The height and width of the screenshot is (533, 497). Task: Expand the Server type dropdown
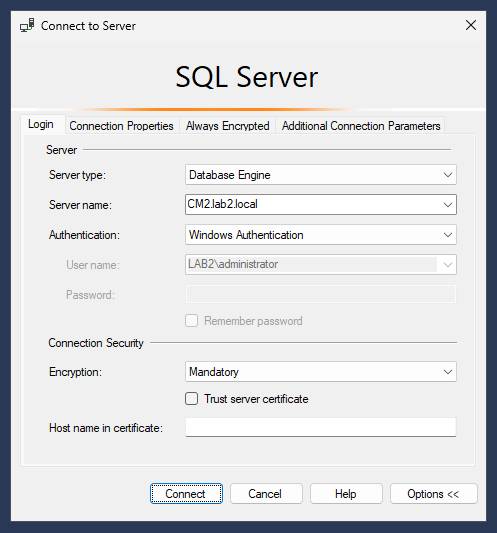click(x=447, y=175)
